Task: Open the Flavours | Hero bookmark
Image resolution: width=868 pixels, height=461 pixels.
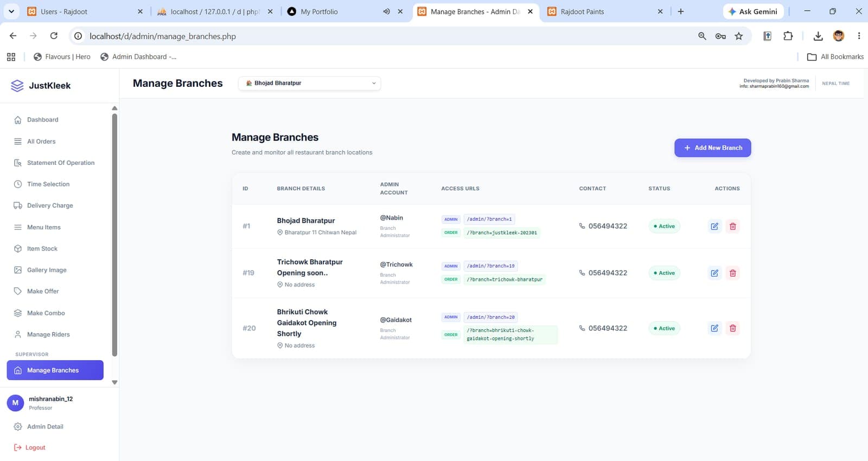Action: [x=62, y=56]
